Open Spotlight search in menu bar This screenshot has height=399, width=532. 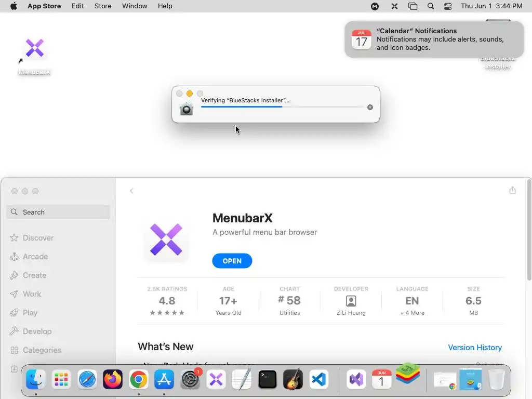[431, 6]
